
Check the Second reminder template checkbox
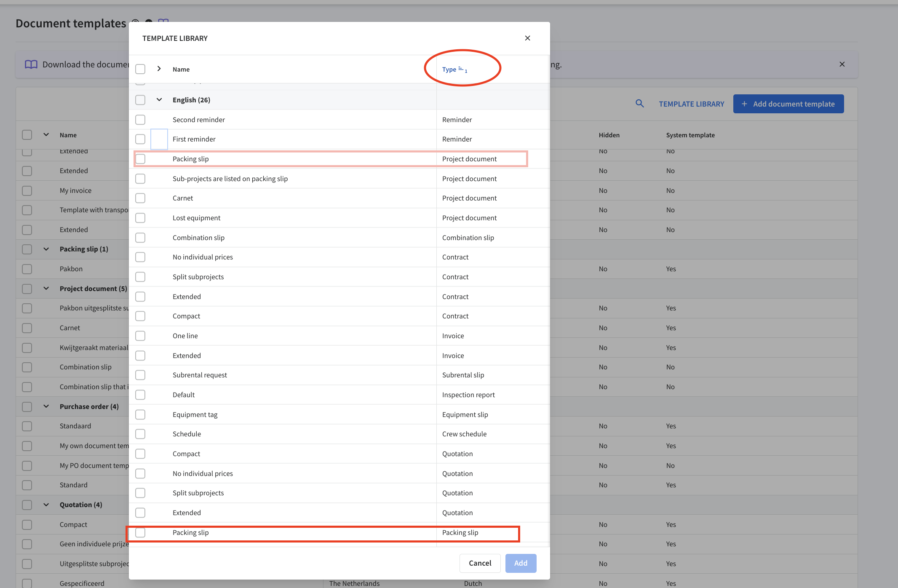(140, 120)
